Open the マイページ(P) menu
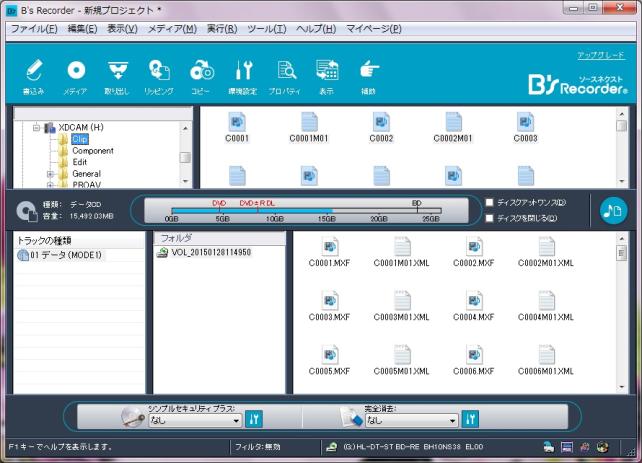The height and width of the screenshot is (463, 642). point(374,29)
